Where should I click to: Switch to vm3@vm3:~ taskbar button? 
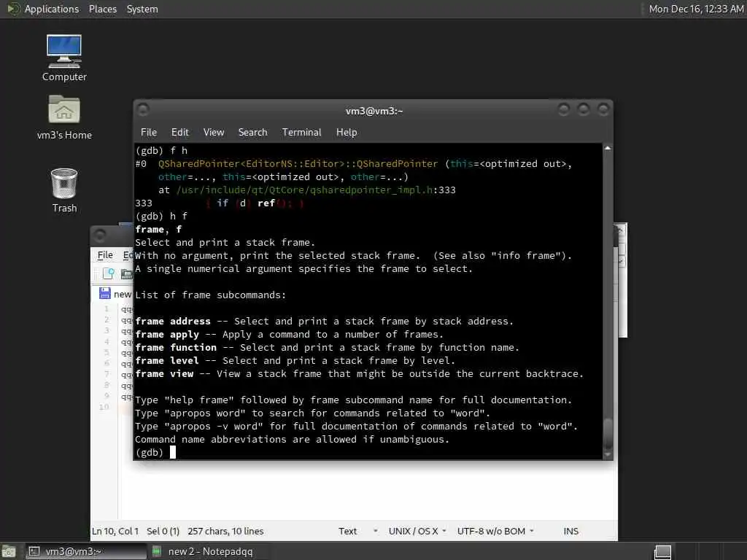pos(86,551)
